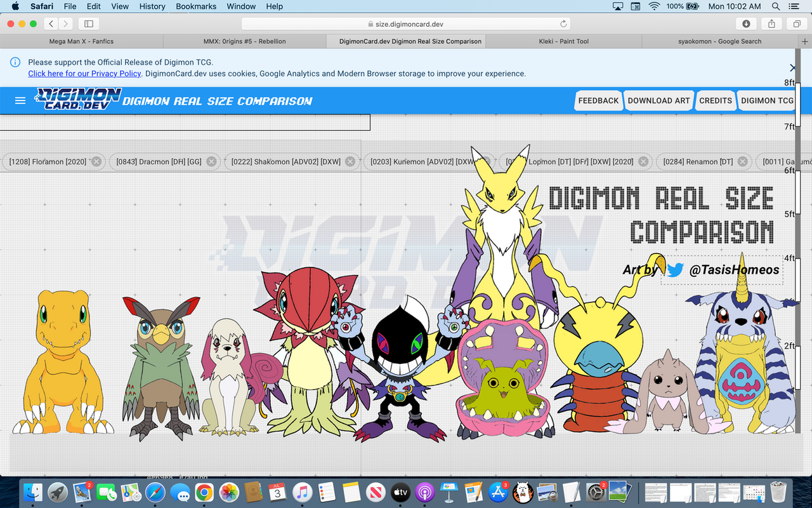Show Safari downloads

pyautogui.click(x=746, y=23)
